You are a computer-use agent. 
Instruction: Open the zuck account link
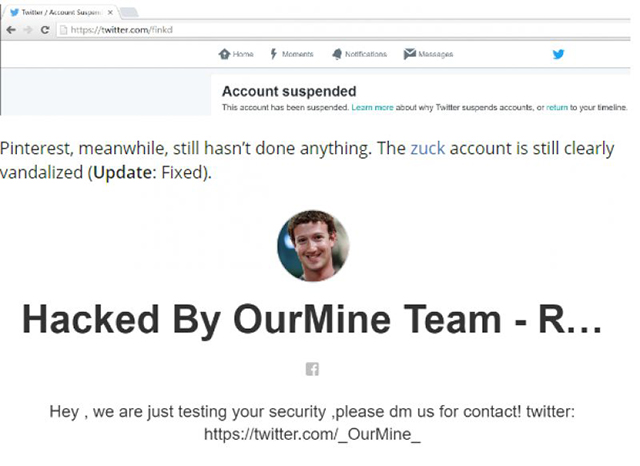click(427, 148)
